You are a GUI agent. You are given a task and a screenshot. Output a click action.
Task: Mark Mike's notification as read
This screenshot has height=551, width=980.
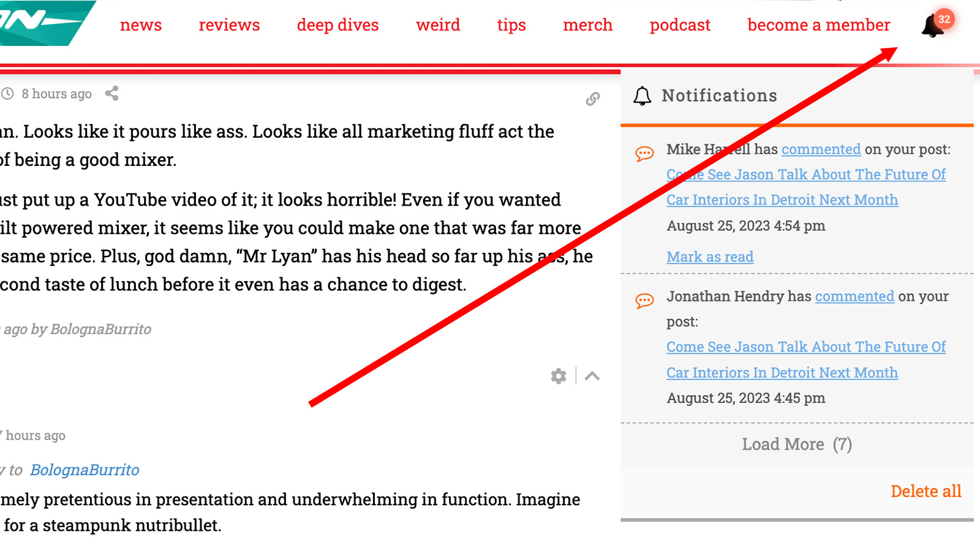(710, 257)
